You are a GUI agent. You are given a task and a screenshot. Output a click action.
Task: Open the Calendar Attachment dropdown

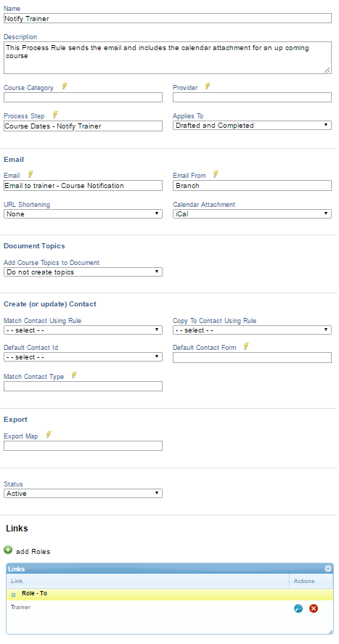coord(252,214)
